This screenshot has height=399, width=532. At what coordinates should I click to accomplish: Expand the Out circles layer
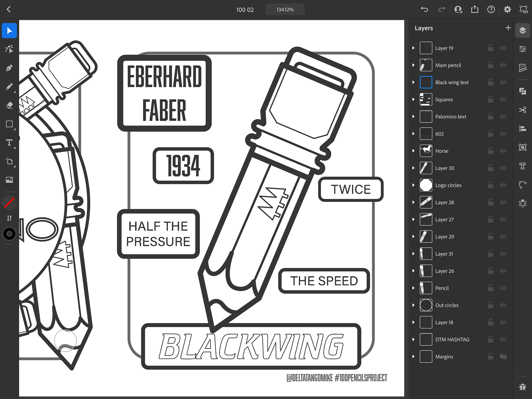tap(413, 305)
